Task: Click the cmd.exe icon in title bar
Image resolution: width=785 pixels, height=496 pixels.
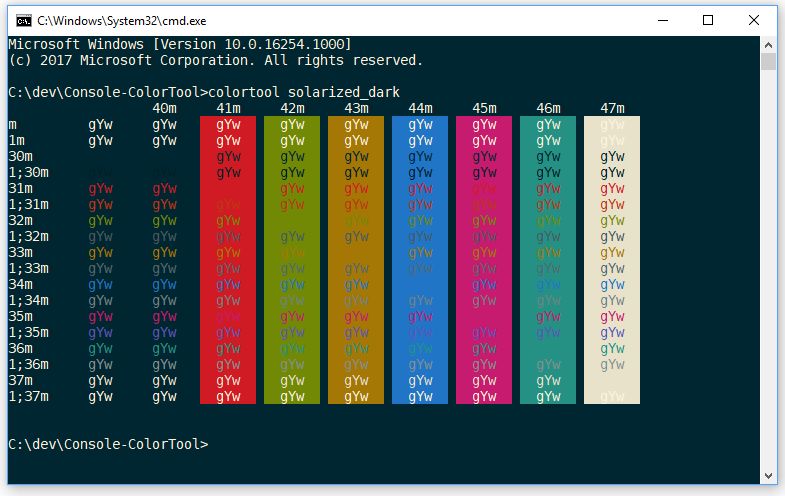Action: click(24, 21)
